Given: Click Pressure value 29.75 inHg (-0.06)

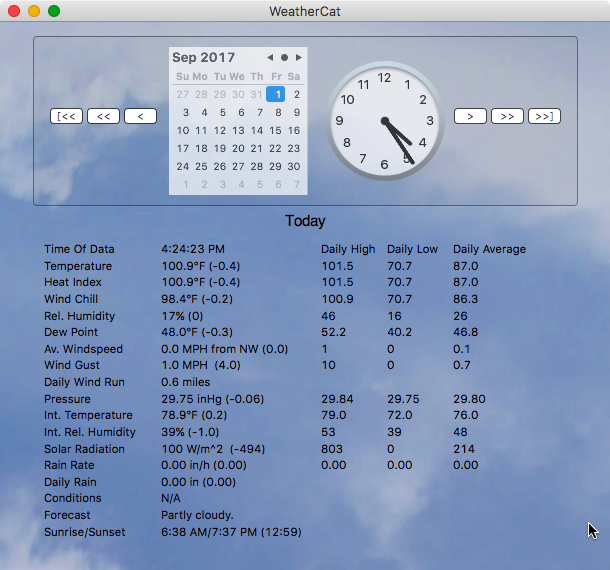Looking at the screenshot, I should pos(213,399).
